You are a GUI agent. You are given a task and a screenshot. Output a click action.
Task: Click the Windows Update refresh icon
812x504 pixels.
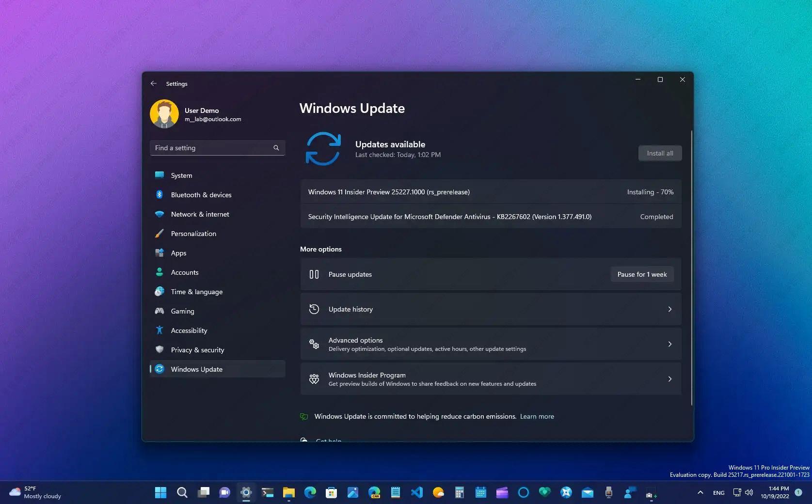point(160,369)
